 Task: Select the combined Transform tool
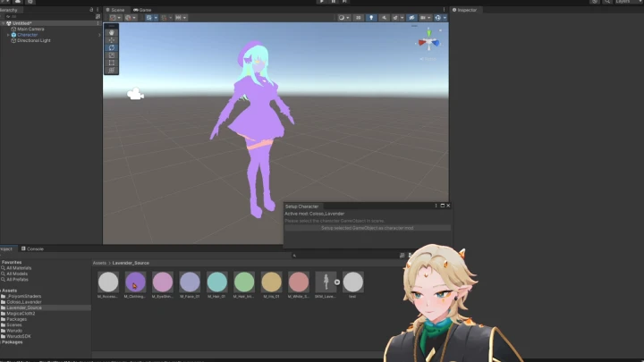point(111,71)
